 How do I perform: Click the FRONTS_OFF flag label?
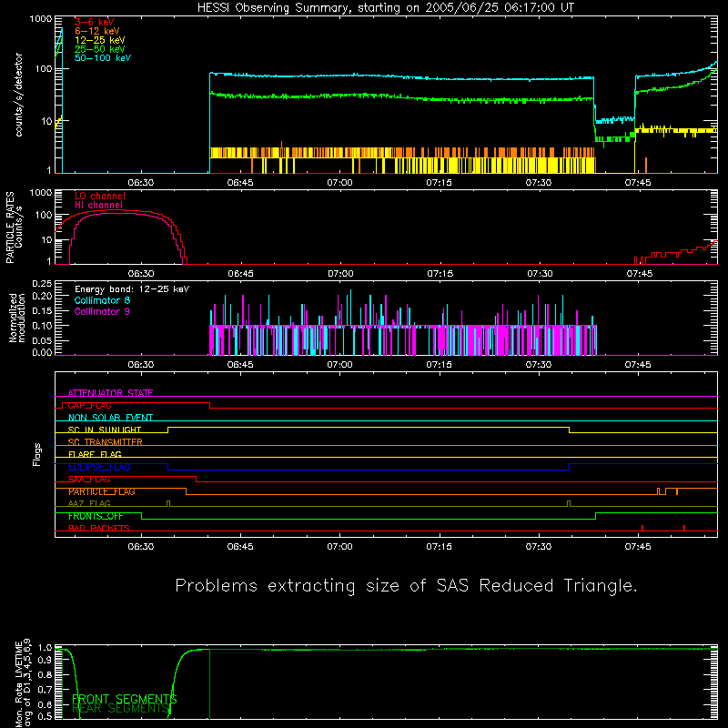96,516
